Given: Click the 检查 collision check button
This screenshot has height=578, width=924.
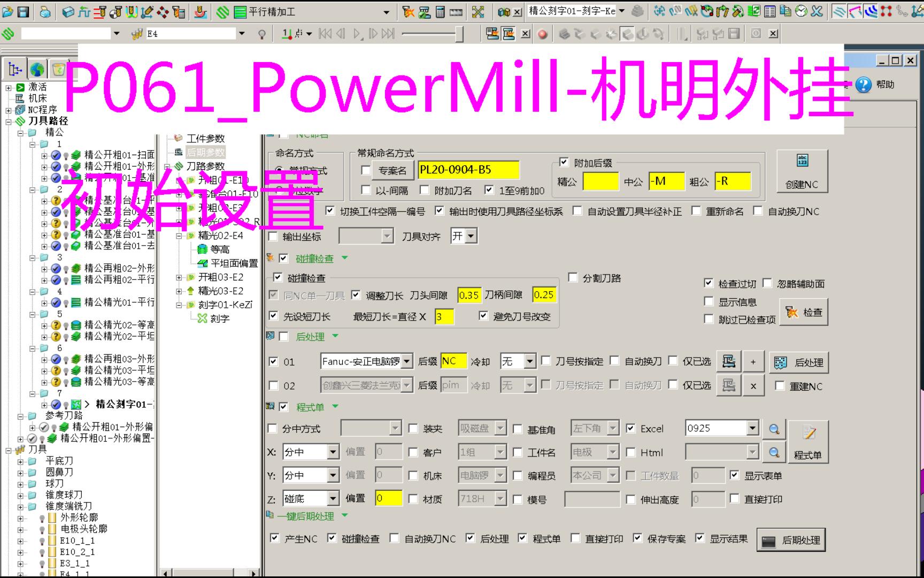Looking at the screenshot, I should 803,312.
